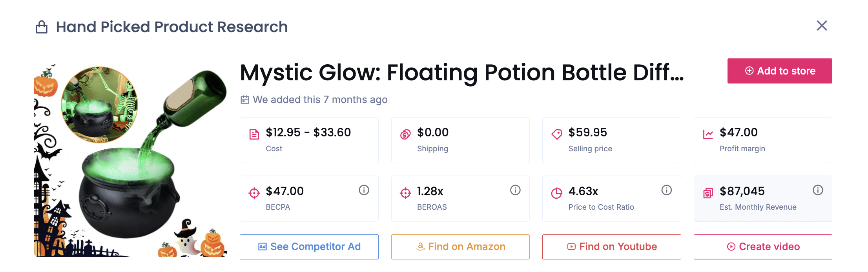The height and width of the screenshot is (272, 868).
Task: Open the BECPA info tooltip
Action: pyautogui.click(x=363, y=190)
